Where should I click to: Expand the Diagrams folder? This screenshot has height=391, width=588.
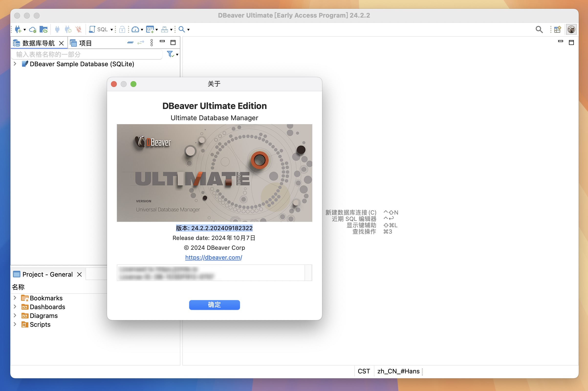click(15, 315)
